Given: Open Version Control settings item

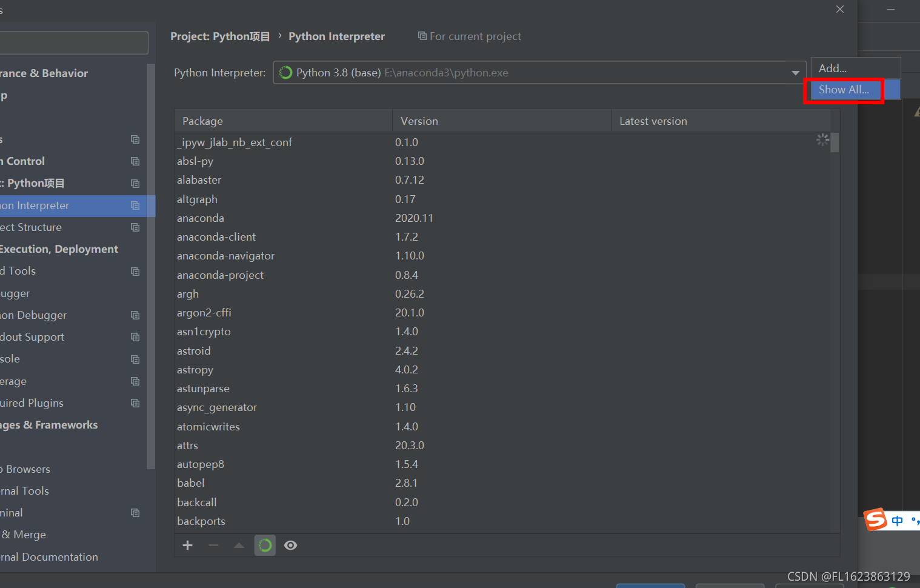Looking at the screenshot, I should click(x=73, y=161).
